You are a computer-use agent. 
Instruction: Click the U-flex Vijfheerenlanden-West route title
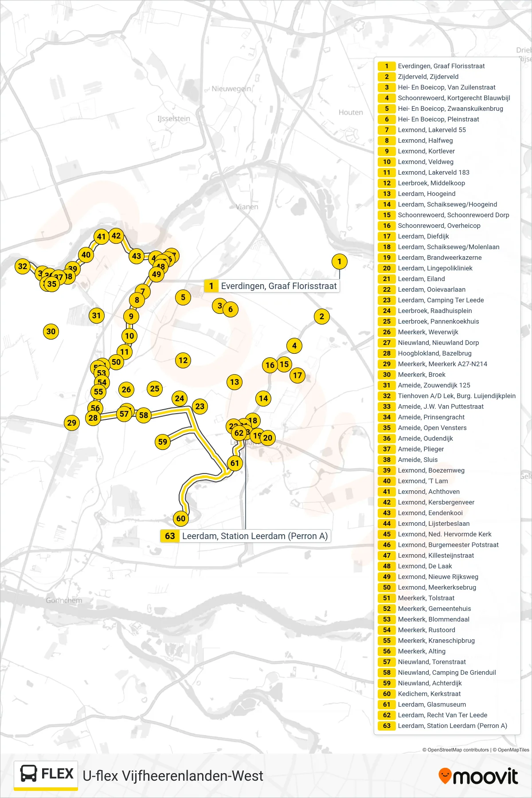(173, 776)
